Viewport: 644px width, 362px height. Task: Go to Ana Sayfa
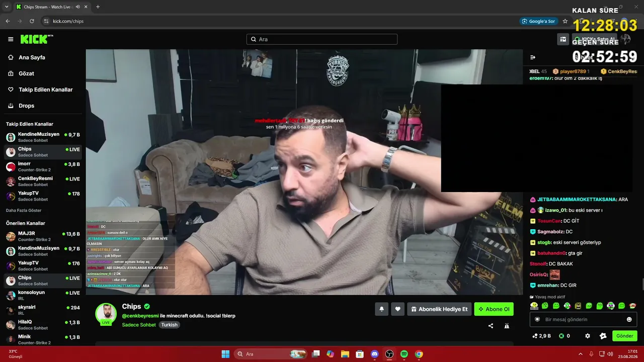tap(32, 57)
